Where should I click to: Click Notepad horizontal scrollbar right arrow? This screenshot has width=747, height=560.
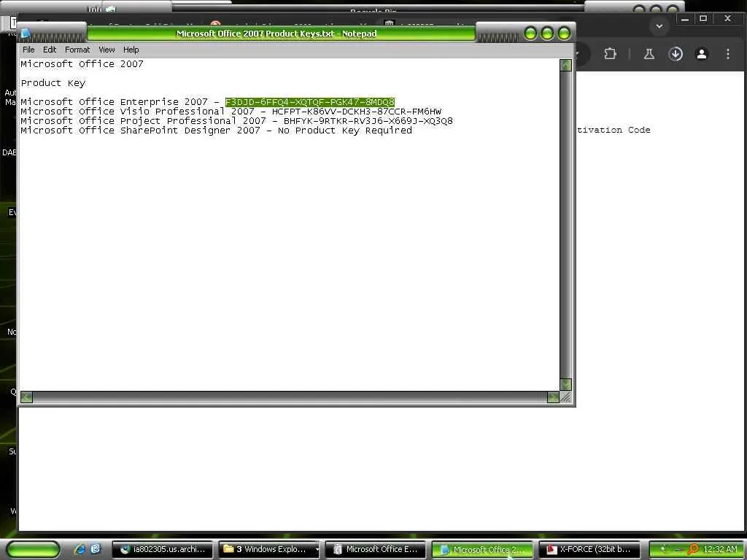[553, 397]
